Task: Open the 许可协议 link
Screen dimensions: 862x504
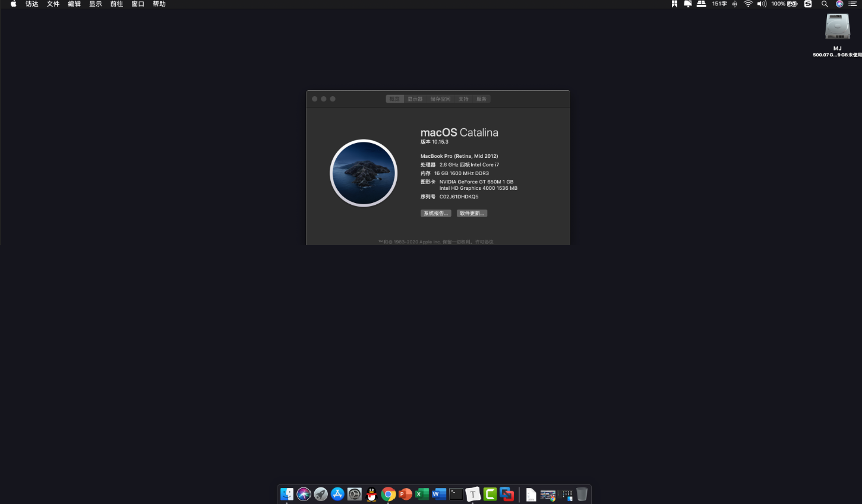Action: 484,242
